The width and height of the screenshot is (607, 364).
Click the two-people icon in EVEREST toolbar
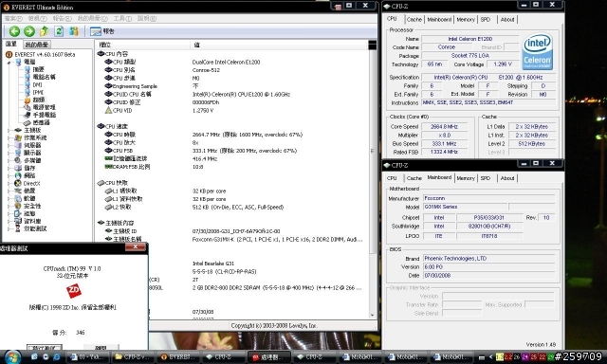(74, 31)
